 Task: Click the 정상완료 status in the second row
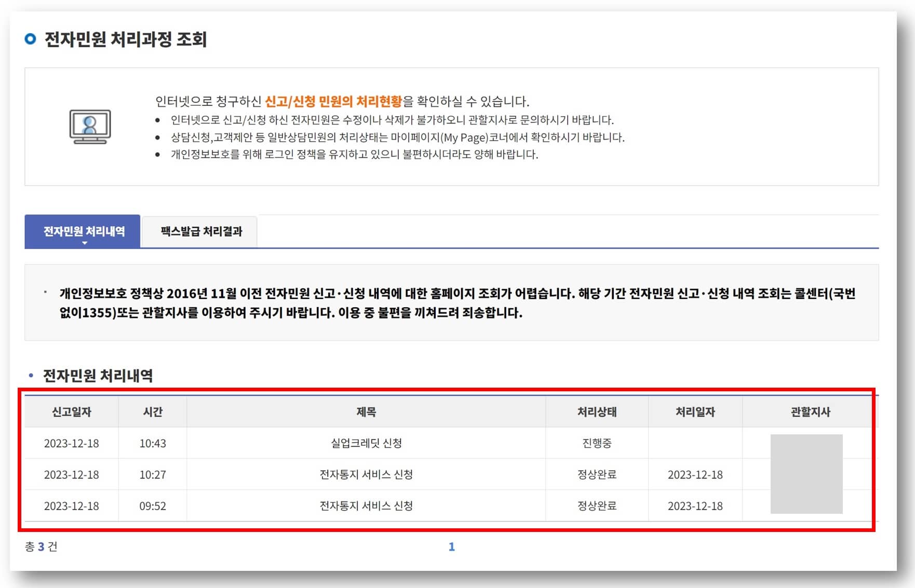597,474
